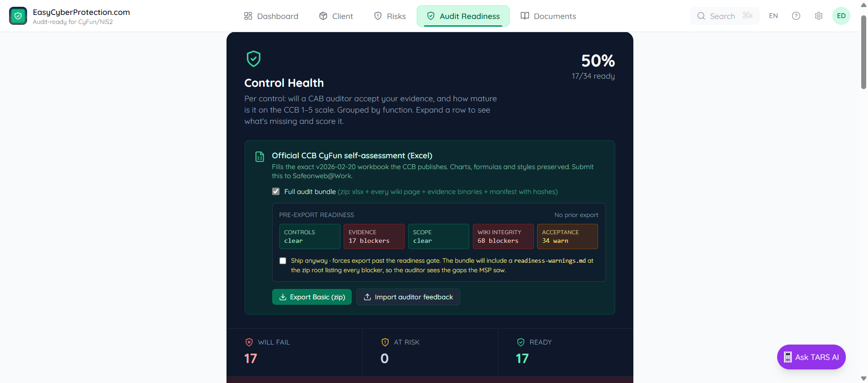The image size is (868, 383).
Task: Go to the Risks tab
Action: (390, 16)
